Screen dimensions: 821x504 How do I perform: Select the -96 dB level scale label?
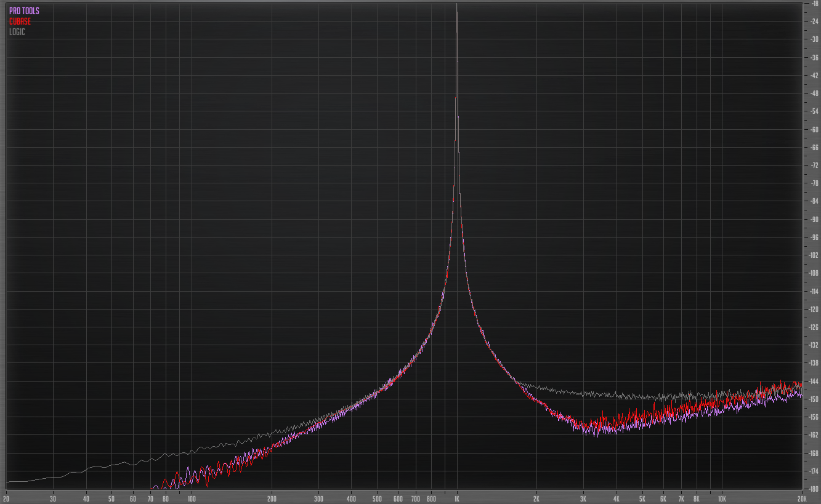pyautogui.click(x=814, y=238)
